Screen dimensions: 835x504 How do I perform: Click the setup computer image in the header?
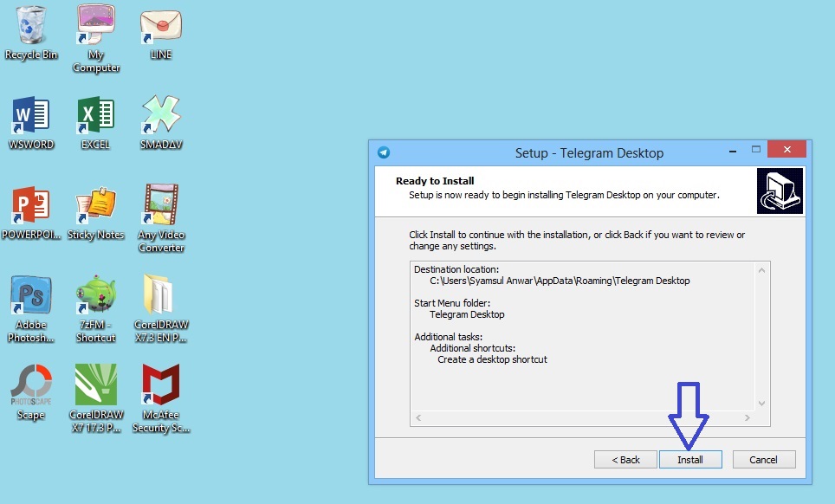780,191
